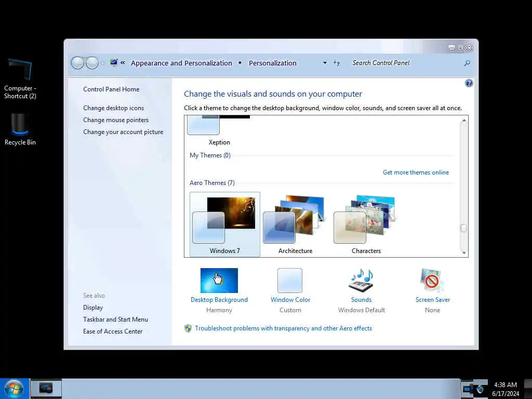Open Change mouse pointers
The image size is (532, 399).
116,120
